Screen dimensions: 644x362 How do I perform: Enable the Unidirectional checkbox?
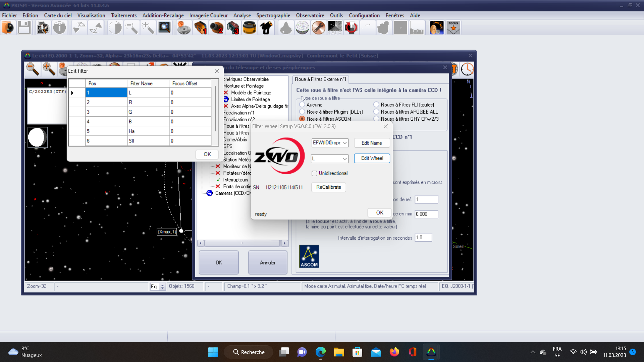[314, 173]
